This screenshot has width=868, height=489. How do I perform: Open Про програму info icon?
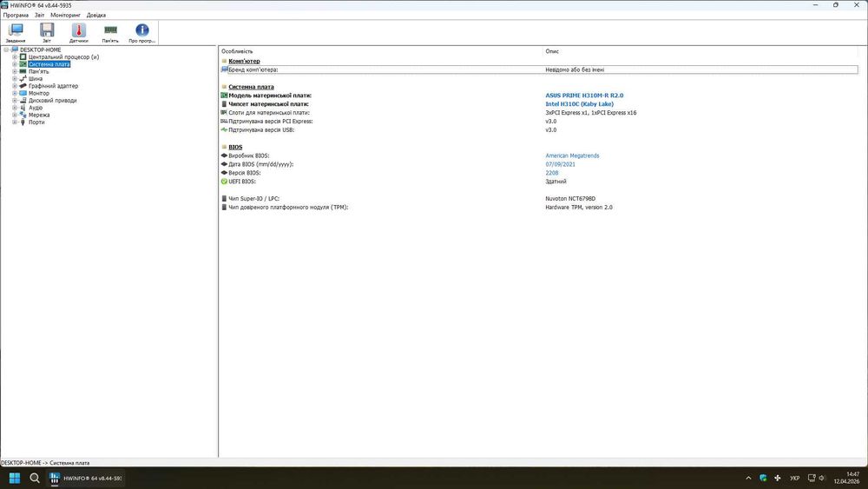142,33
